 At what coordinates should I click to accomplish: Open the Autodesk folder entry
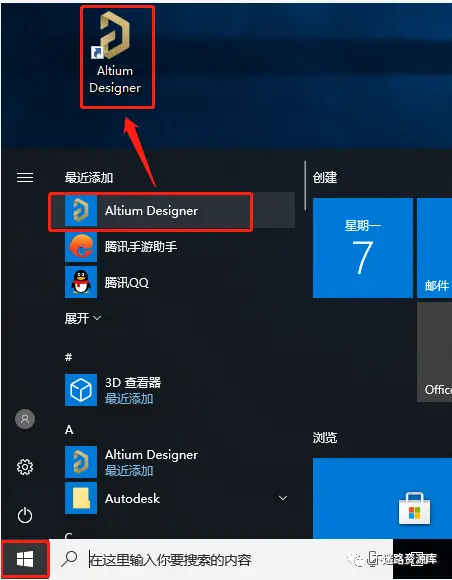(172, 498)
